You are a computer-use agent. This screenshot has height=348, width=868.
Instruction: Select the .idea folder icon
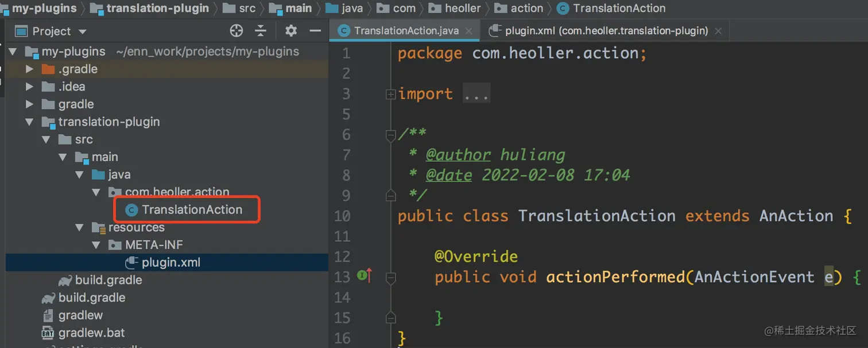click(48, 87)
